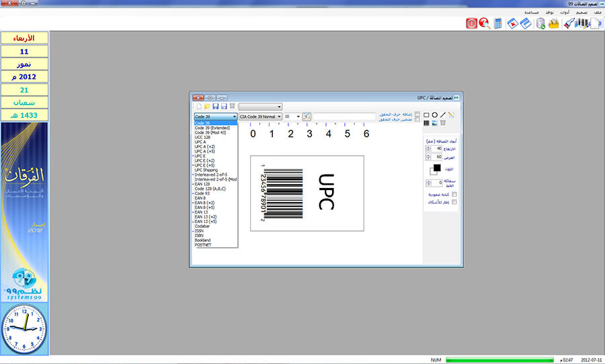
Task: Click the trash icon under the shape tools
Action: pos(443,123)
